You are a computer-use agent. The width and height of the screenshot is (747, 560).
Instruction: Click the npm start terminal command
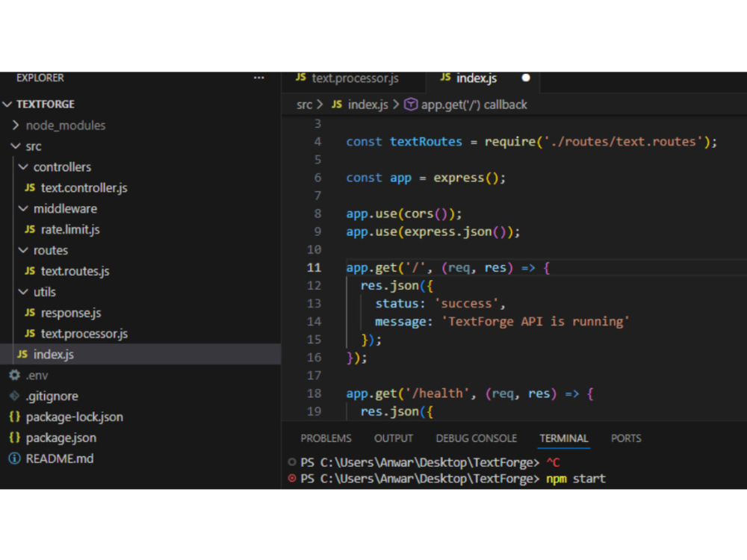pyautogui.click(x=575, y=479)
